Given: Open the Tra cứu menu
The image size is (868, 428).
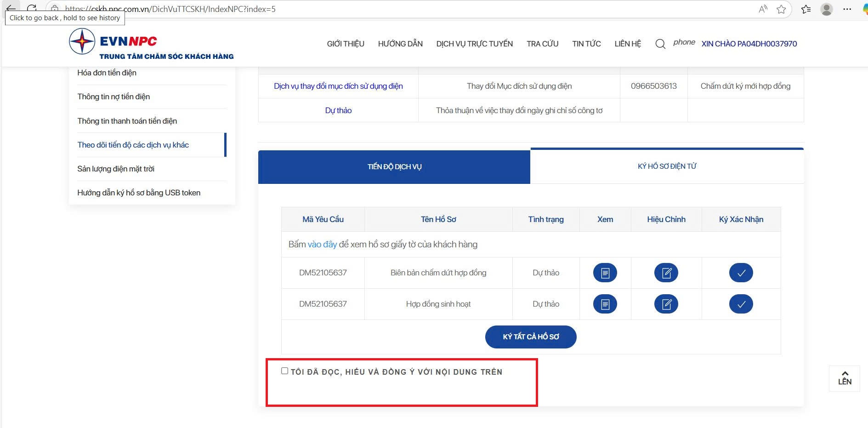Looking at the screenshot, I should click(542, 44).
